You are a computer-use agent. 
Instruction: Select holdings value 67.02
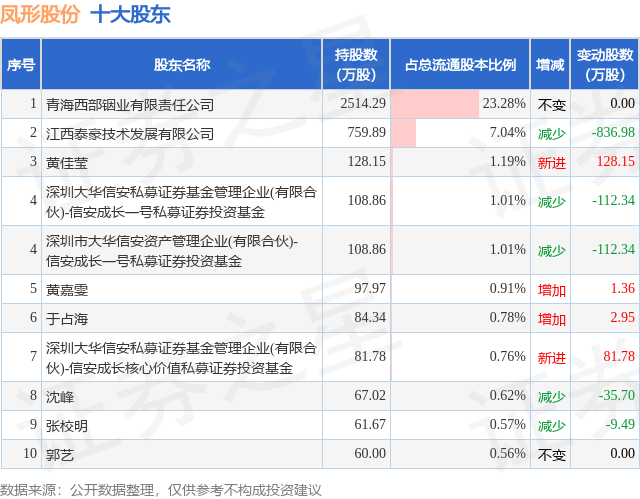370,395
